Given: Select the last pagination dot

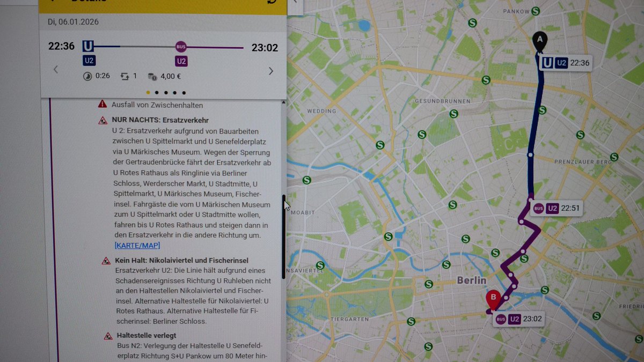Looking at the screenshot, I should tap(184, 92).
